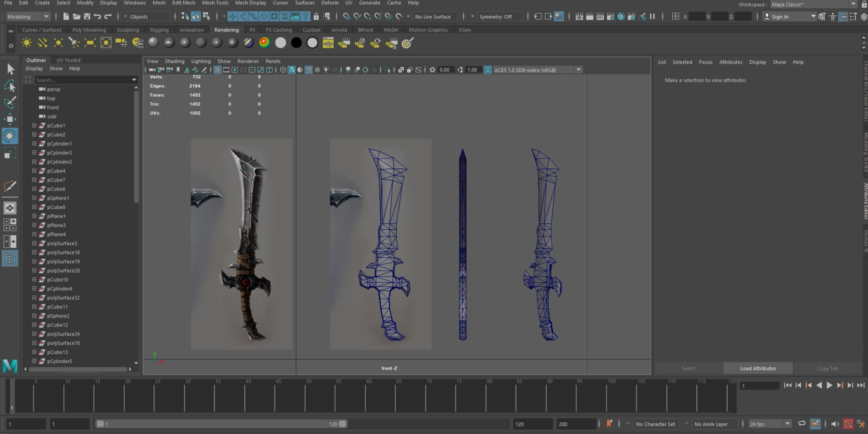Click the play forwards button

(829, 385)
